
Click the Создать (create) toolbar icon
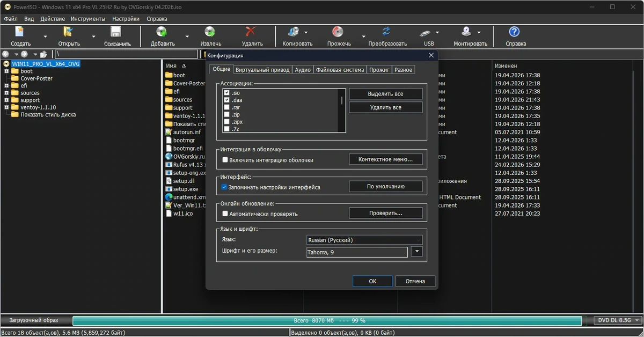point(20,32)
